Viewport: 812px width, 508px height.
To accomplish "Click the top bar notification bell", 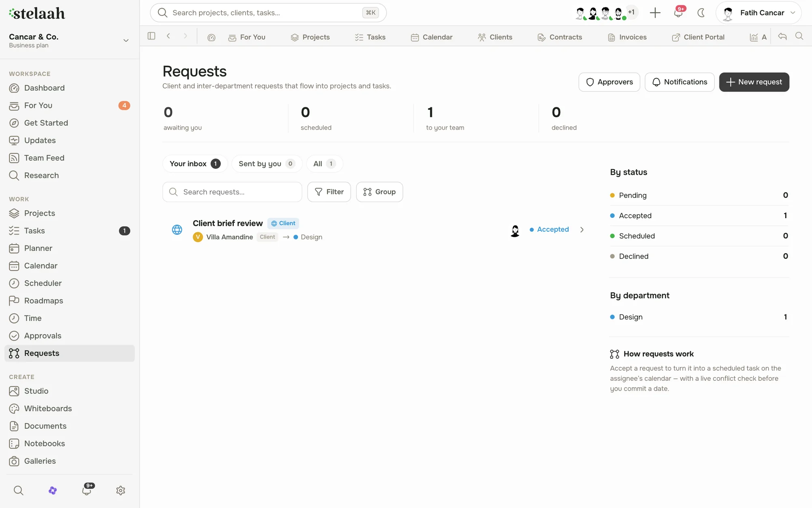I will pos(678,13).
